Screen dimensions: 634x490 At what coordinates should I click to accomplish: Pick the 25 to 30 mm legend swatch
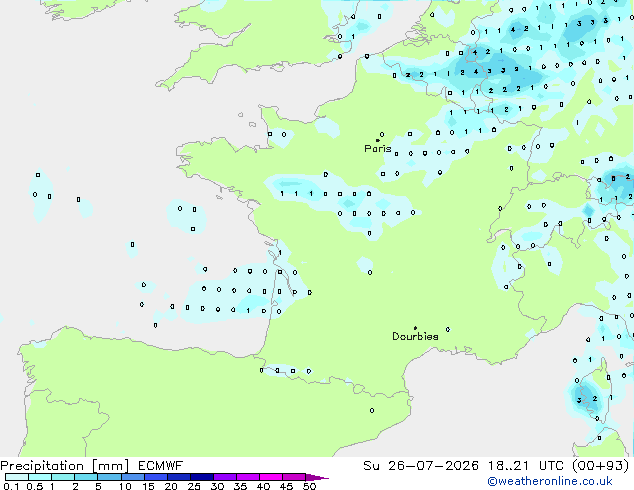201,477
